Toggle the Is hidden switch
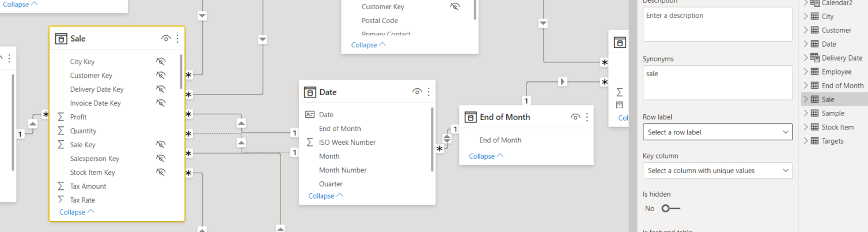 pyautogui.click(x=671, y=208)
